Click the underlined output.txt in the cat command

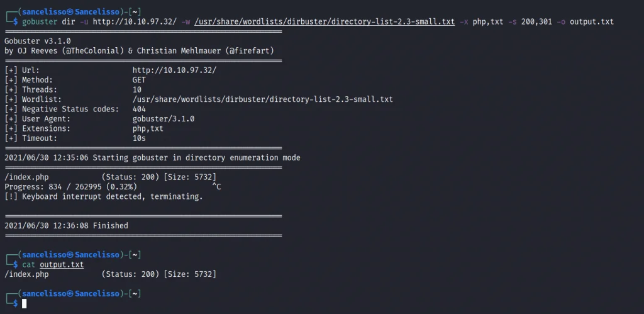pos(61,265)
